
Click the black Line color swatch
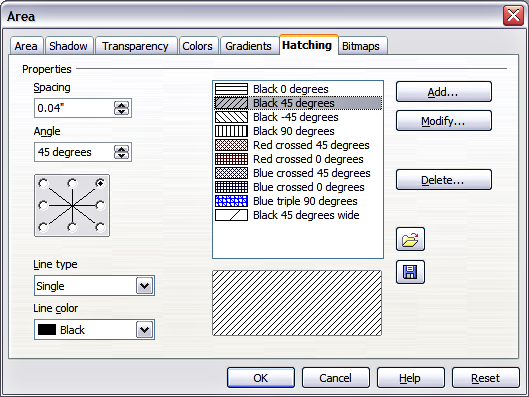pos(47,330)
